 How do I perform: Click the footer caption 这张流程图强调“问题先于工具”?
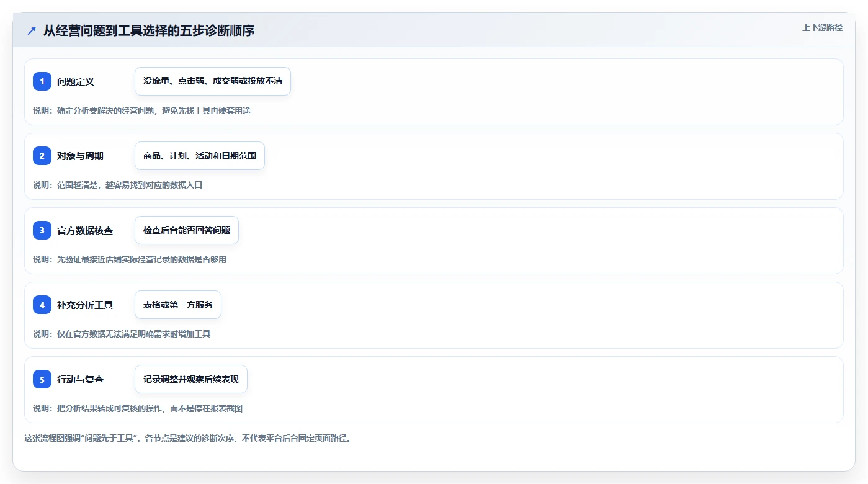(x=82, y=438)
